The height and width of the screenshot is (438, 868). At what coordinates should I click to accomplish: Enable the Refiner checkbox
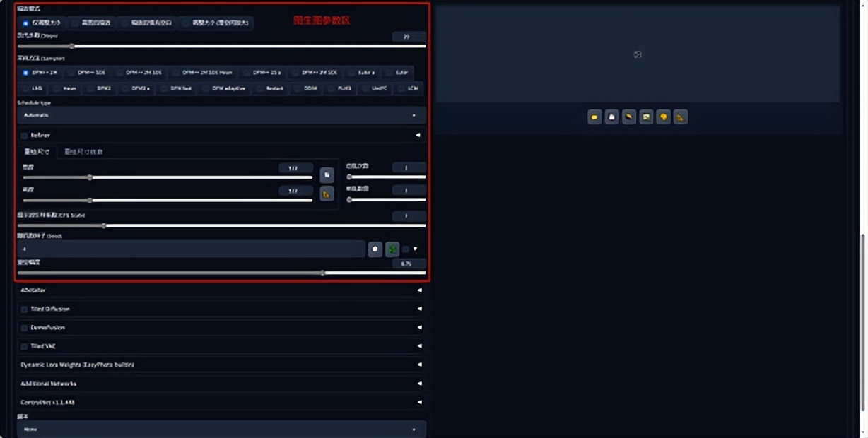coord(24,135)
